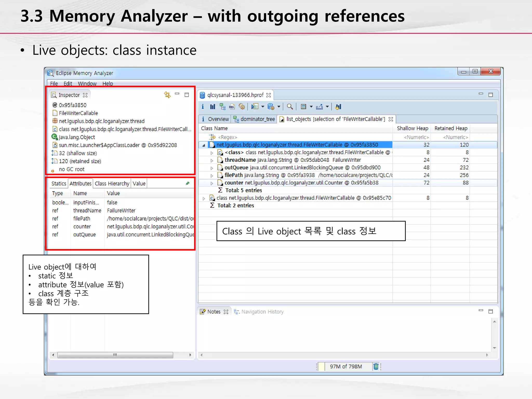Create a histogram from the toolbar
The image size is (532, 399).
tap(212, 107)
